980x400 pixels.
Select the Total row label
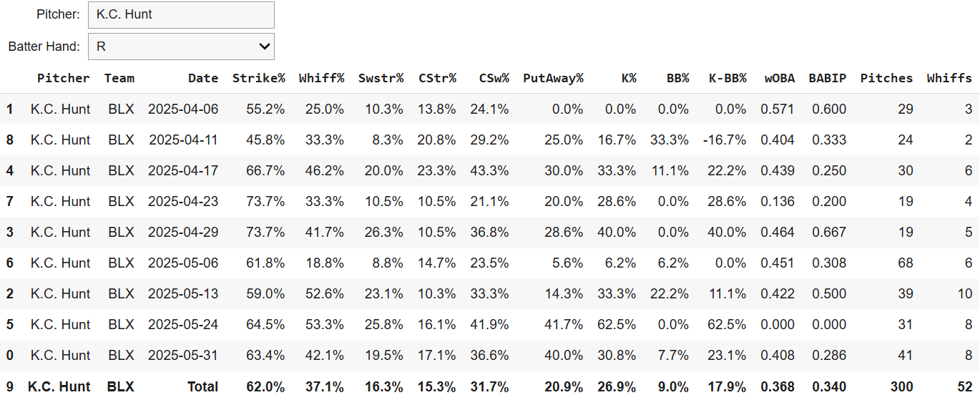(202, 387)
